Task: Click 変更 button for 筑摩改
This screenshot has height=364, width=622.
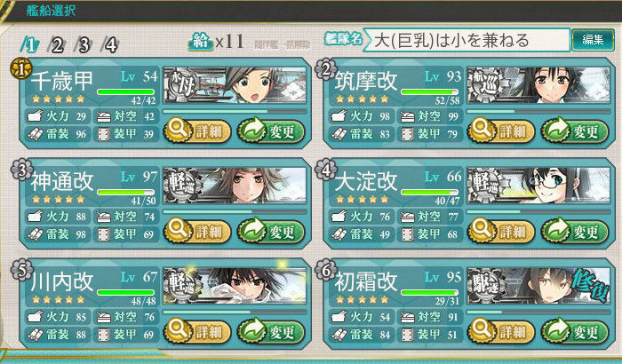Action: 575,131
